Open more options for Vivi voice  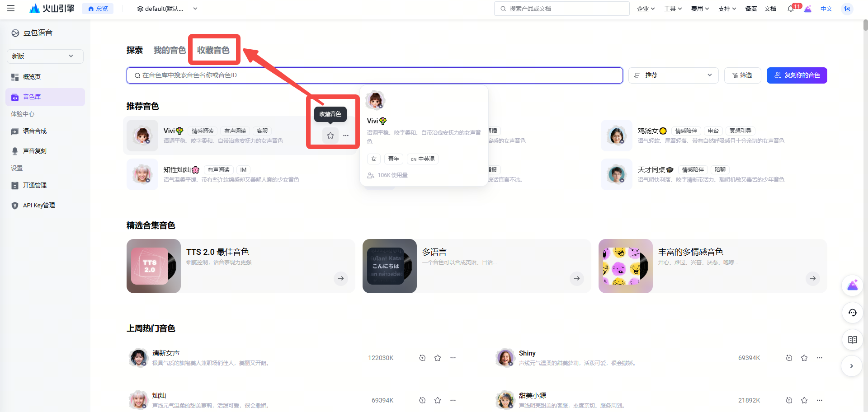[346, 136]
